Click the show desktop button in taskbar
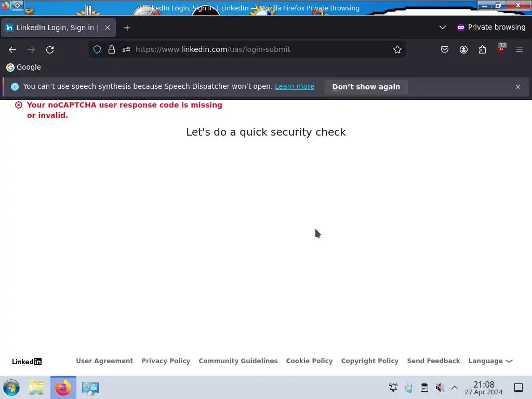 pyautogui.click(x=518, y=388)
